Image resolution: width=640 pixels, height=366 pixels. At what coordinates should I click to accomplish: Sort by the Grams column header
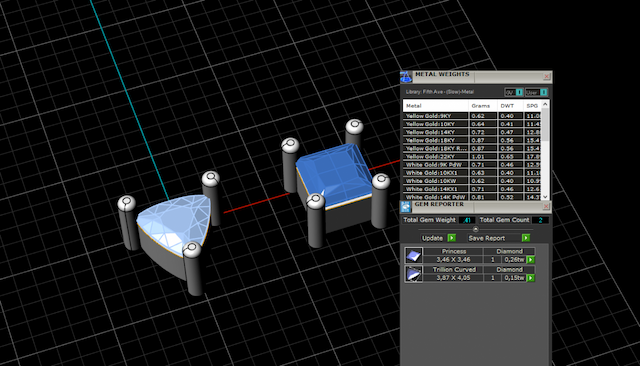pyautogui.click(x=483, y=106)
